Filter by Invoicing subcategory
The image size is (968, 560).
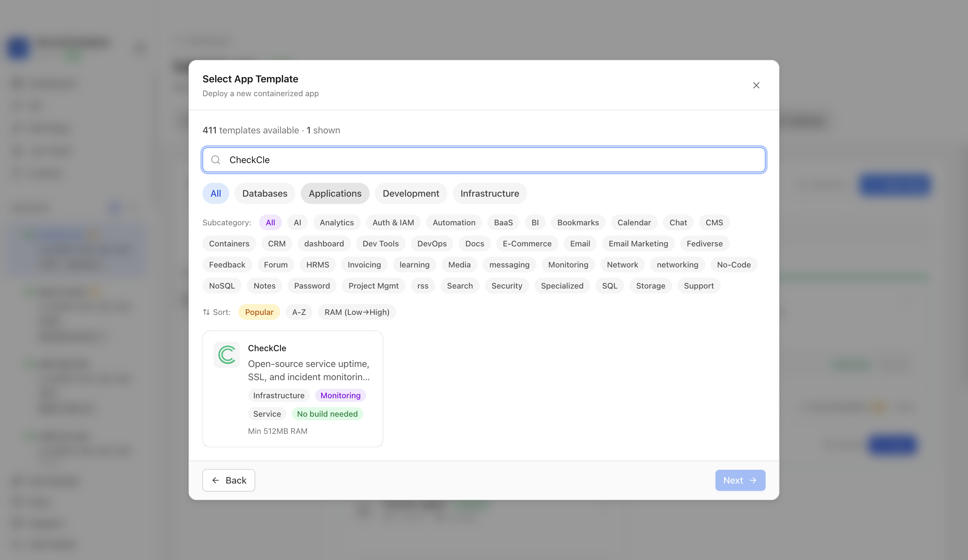(x=364, y=265)
